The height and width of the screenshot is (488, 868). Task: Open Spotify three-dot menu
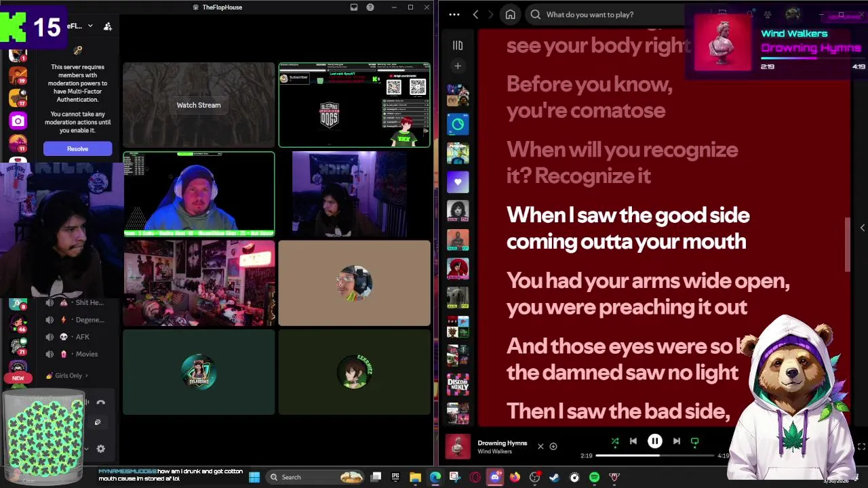pyautogui.click(x=454, y=14)
